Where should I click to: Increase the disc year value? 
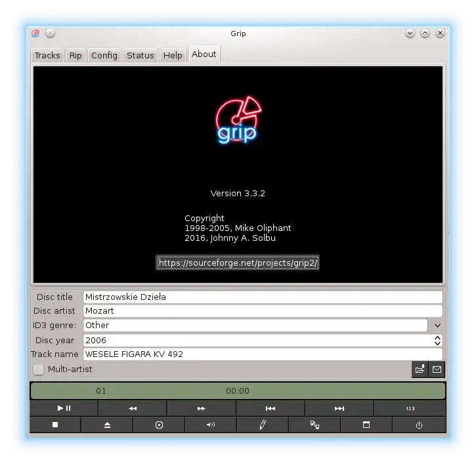[437, 337]
